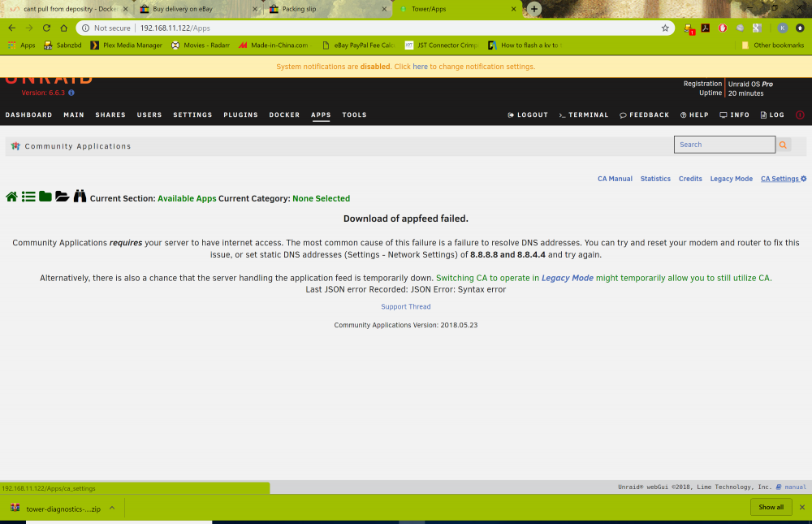Viewport: 812px width, 524px height.
Task: Open the Sabnzbd bookmark
Action: pos(63,45)
